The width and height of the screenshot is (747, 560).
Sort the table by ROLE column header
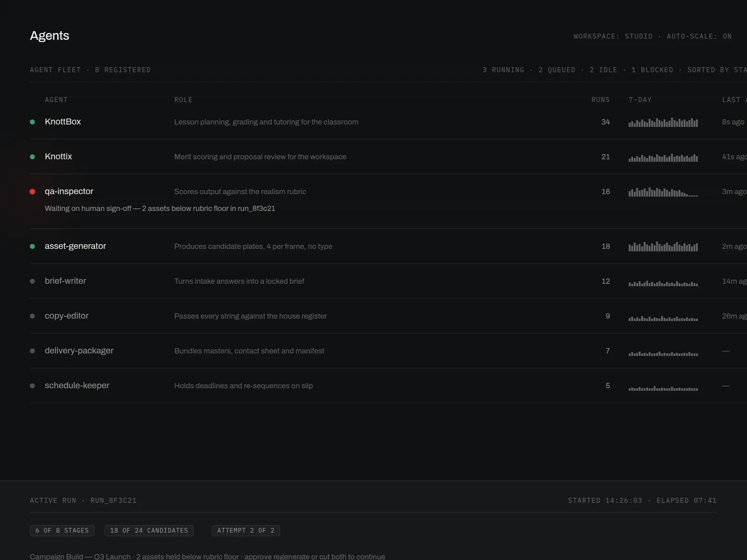183,100
